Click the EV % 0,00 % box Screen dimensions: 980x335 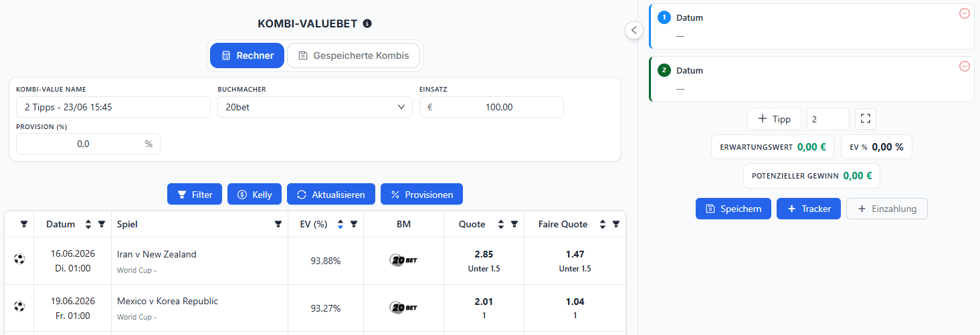(876, 147)
